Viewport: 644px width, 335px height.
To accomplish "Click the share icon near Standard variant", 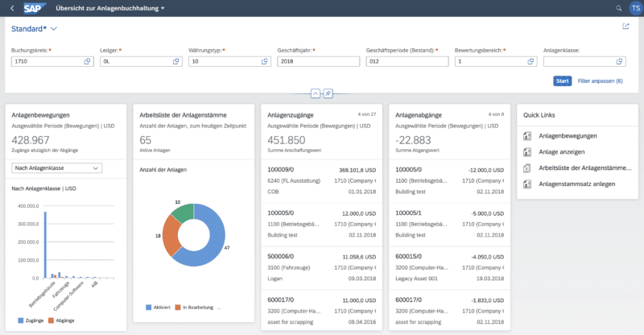I will (625, 27).
